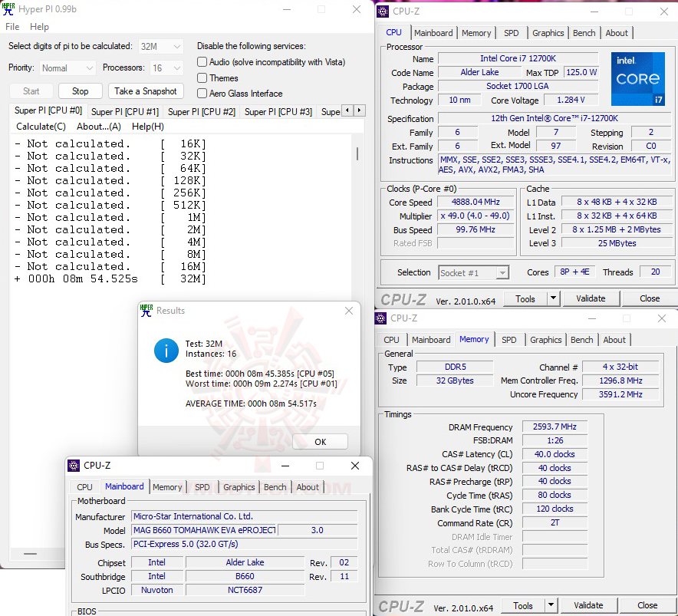
Task: Click the CPU-Z chip icon in Memory window
Action: [x=380, y=318]
